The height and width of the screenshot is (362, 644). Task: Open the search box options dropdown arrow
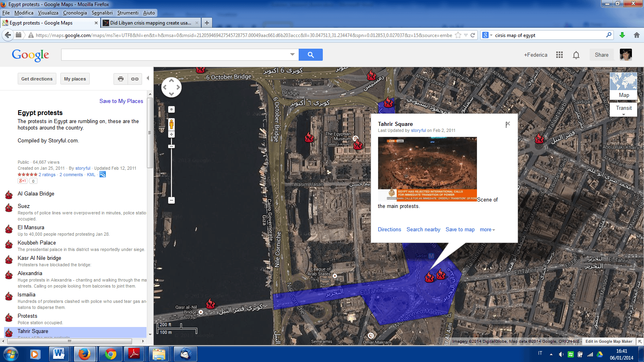292,54
